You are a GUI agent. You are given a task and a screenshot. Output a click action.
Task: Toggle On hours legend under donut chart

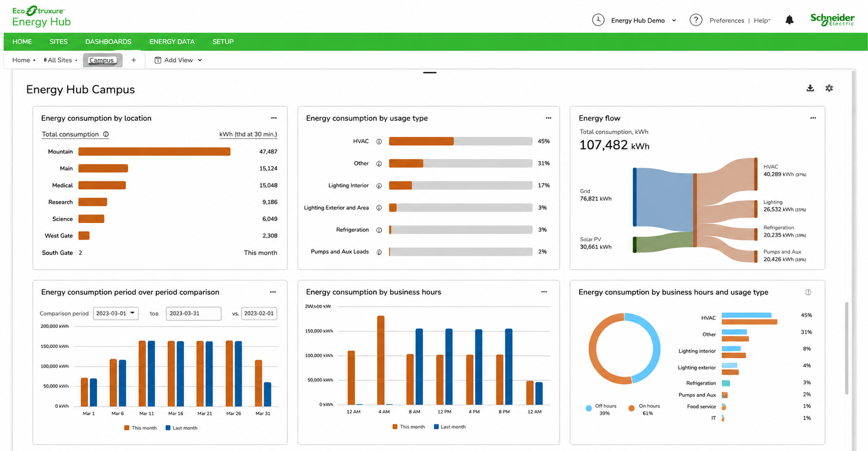pyautogui.click(x=644, y=409)
